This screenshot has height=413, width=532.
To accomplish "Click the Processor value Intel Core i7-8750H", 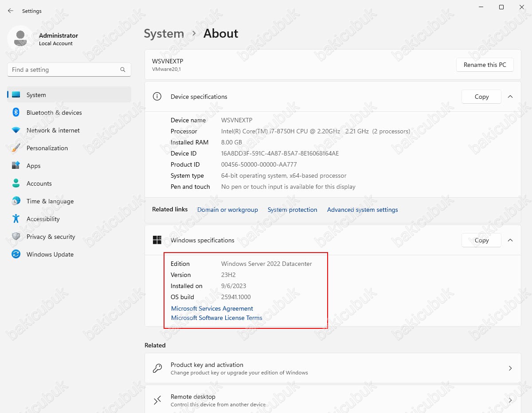I will [316, 131].
